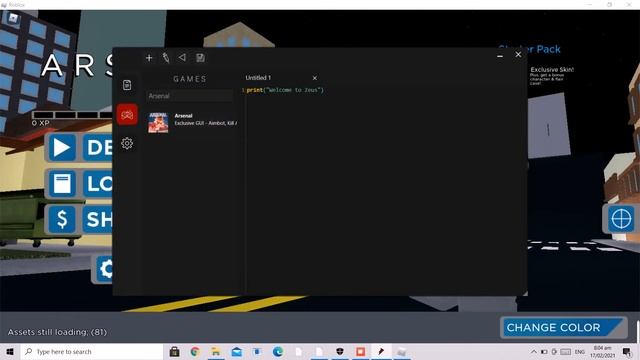Open Mail app from taskbar
This screenshot has width=640, height=360.
pos(237,351)
